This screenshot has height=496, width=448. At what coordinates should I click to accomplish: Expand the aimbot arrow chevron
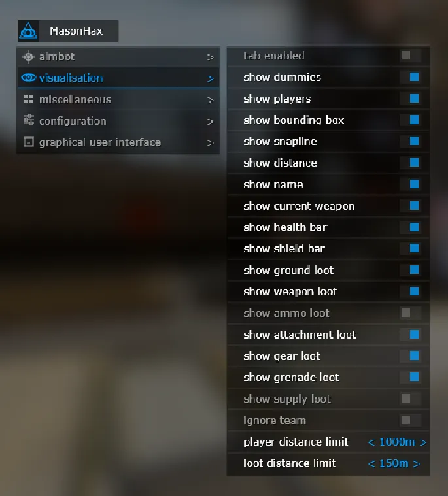[210, 58]
